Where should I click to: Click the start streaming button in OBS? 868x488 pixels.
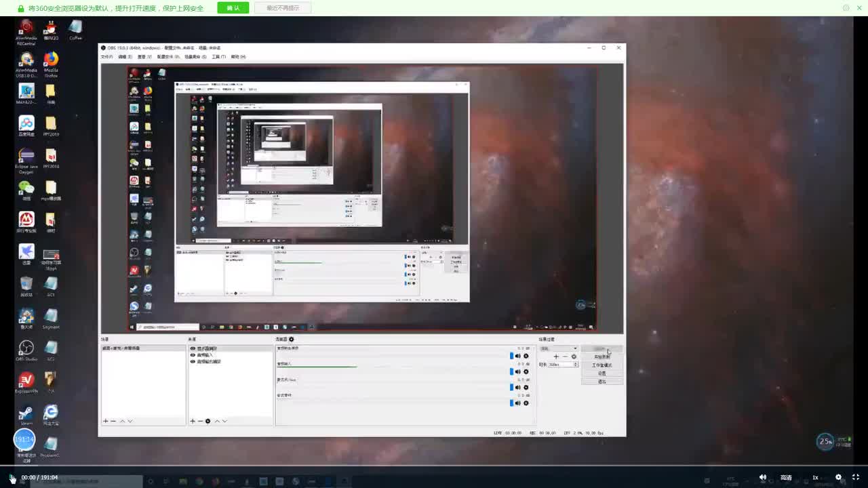pos(601,349)
